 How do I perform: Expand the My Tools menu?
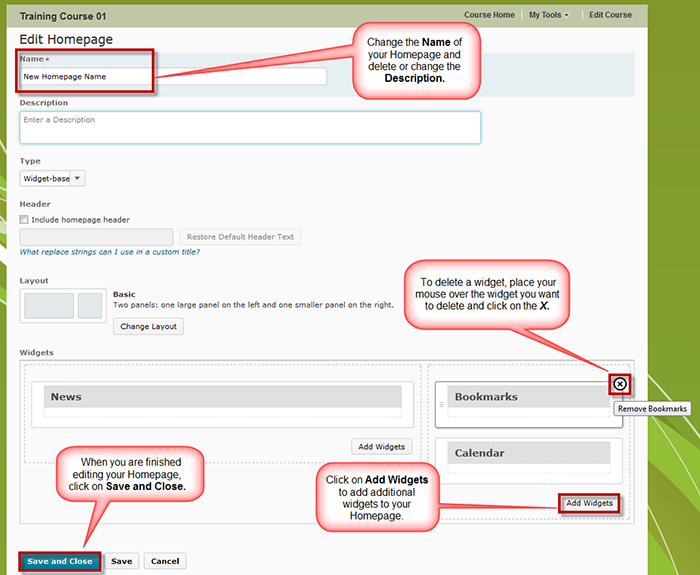[549, 15]
